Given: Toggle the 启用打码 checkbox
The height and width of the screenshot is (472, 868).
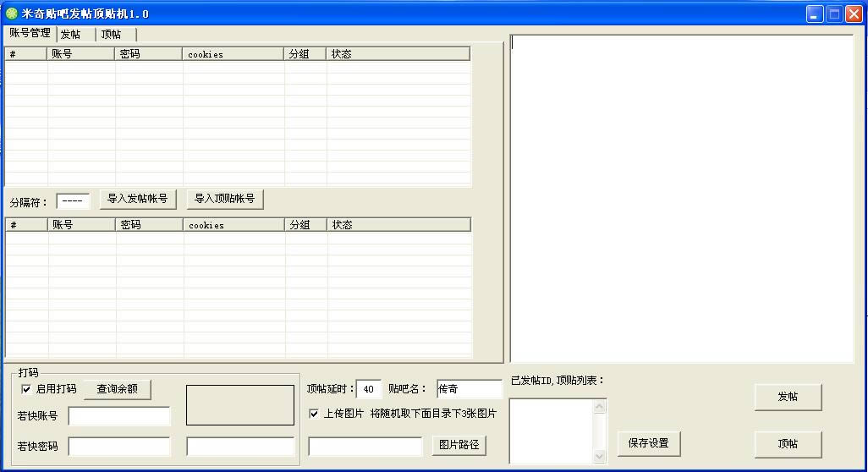Looking at the screenshot, I should click(26, 389).
